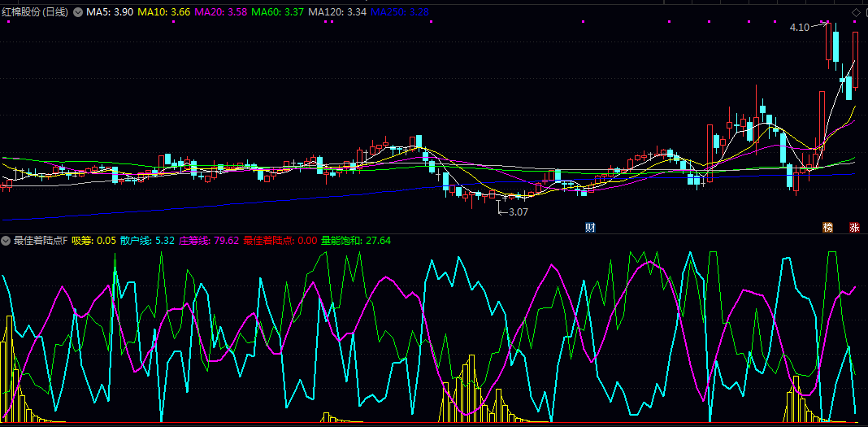Viewport: 868px width, 427px height.
Task: Click the blue 财 marker icon
Action: (x=590, y=227)
